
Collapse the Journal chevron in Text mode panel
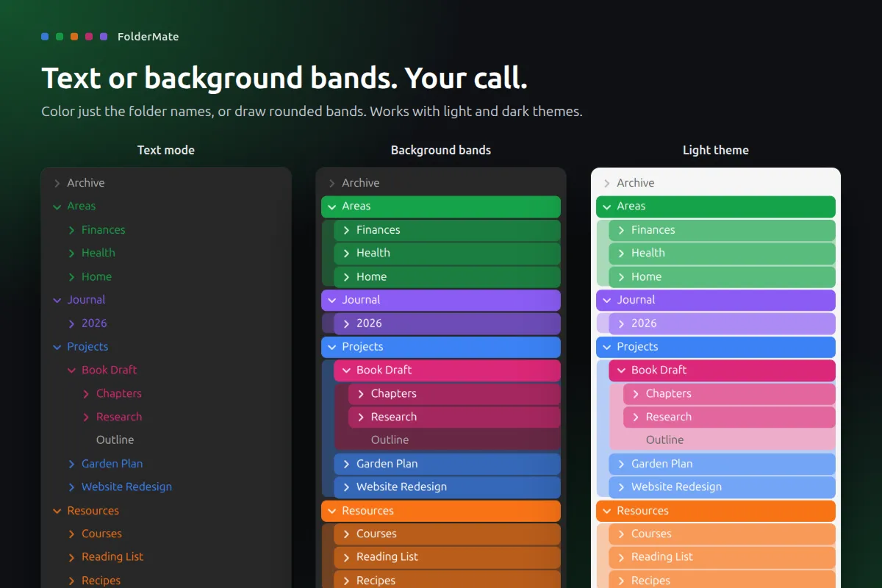click(57, 300)
